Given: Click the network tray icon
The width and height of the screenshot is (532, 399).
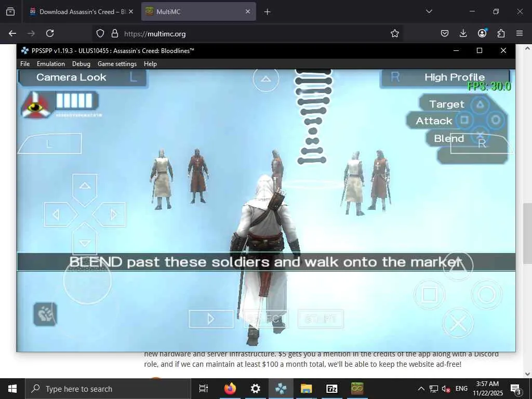Looking at the screenshot, I should click(x=434, y=389).
